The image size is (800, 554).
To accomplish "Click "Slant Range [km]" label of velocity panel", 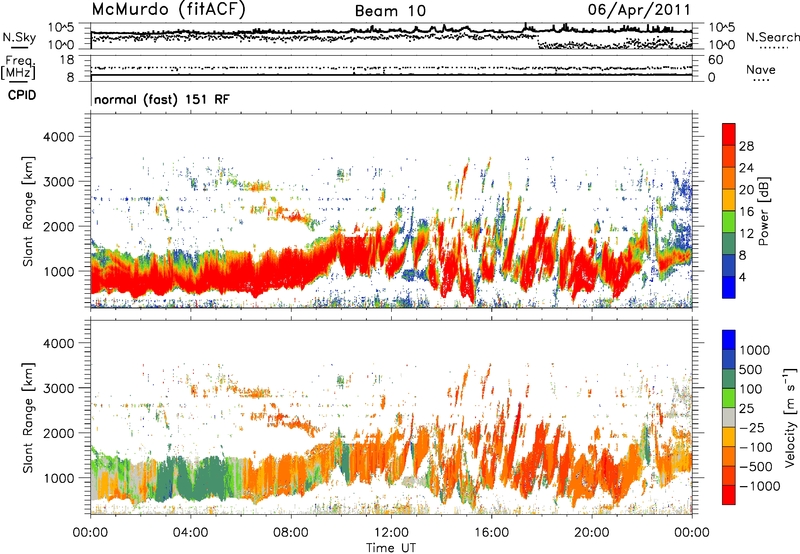I will click(x=28, y=417).
